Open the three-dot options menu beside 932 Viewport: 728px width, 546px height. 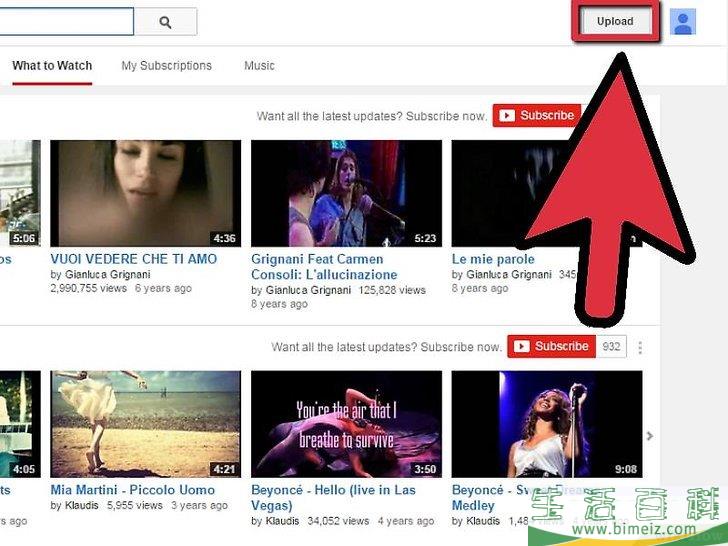tap(640, 347)
